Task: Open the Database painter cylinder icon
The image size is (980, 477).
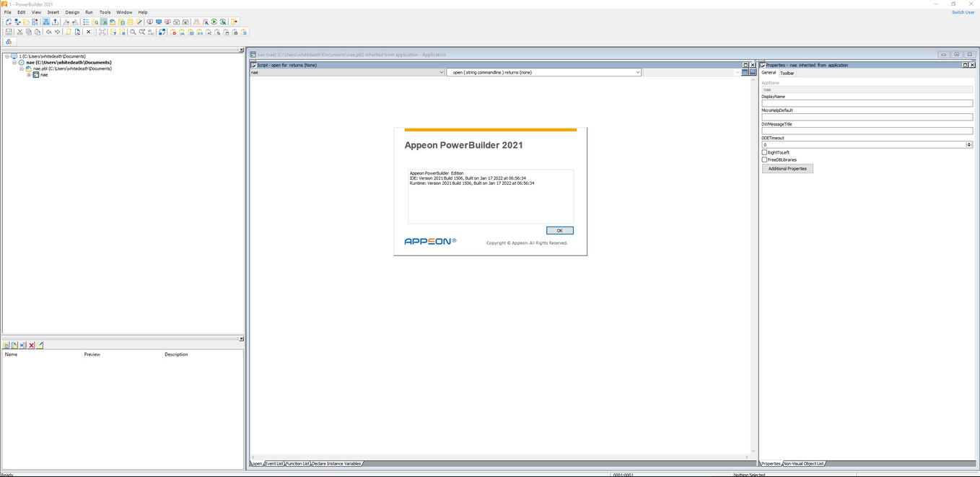Action: pos(130,22)
